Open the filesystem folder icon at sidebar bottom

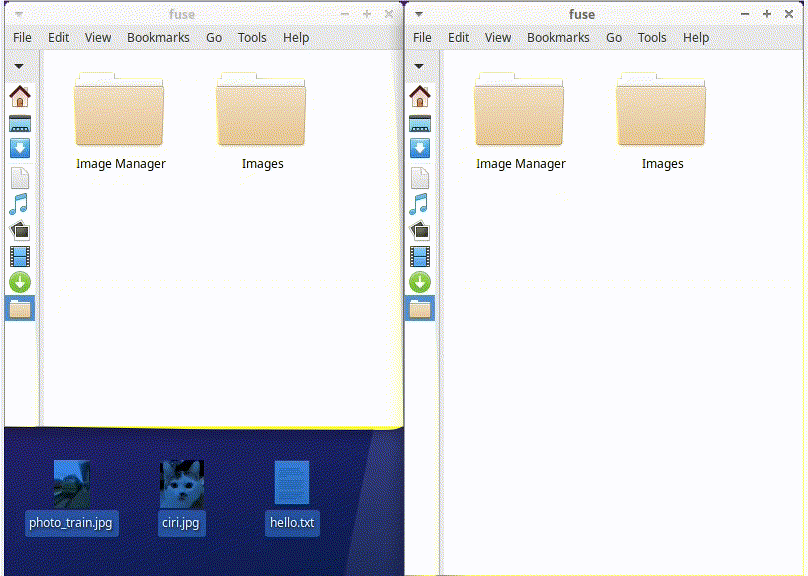20,308
